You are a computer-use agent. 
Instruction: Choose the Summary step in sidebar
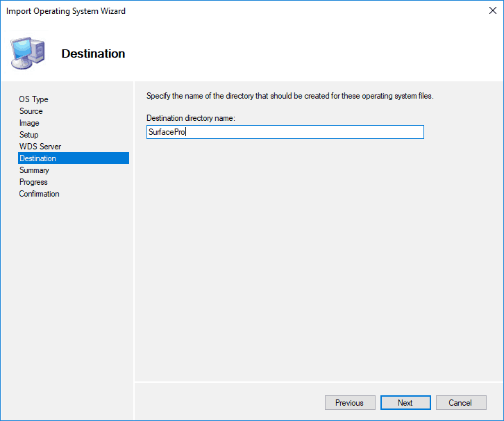[x=34, y=170]
